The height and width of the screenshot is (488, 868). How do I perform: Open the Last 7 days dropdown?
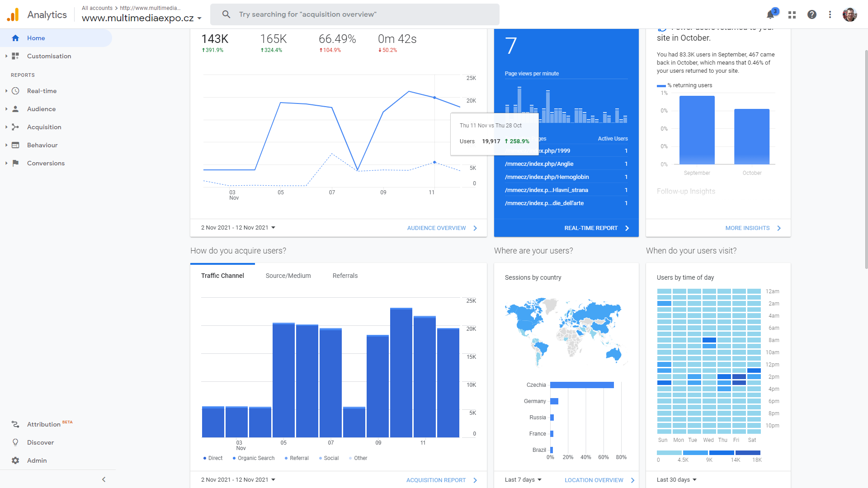[x=523, y=480]
